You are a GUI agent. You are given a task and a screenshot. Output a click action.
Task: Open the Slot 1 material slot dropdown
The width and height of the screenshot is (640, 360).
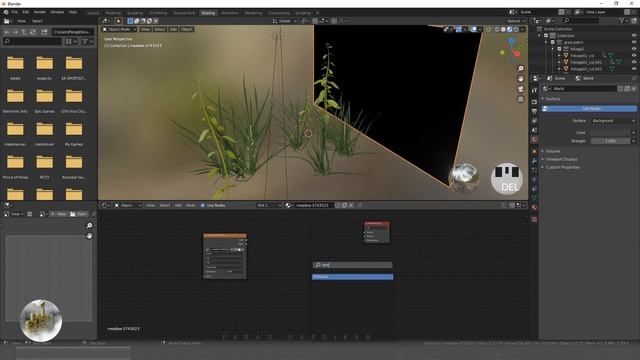tap(269, 205)
